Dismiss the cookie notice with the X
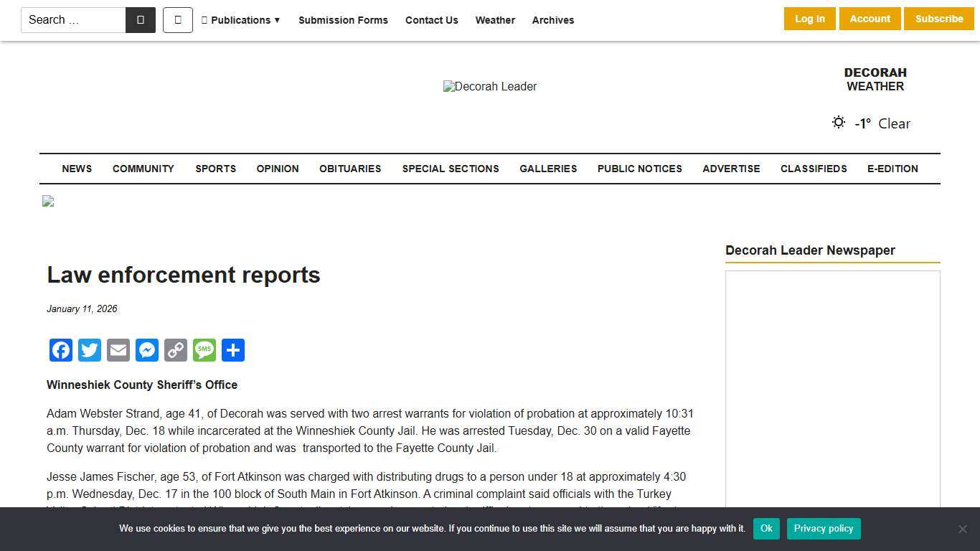The width and height of the screenshot is (980, 551). tap(963, 528)
